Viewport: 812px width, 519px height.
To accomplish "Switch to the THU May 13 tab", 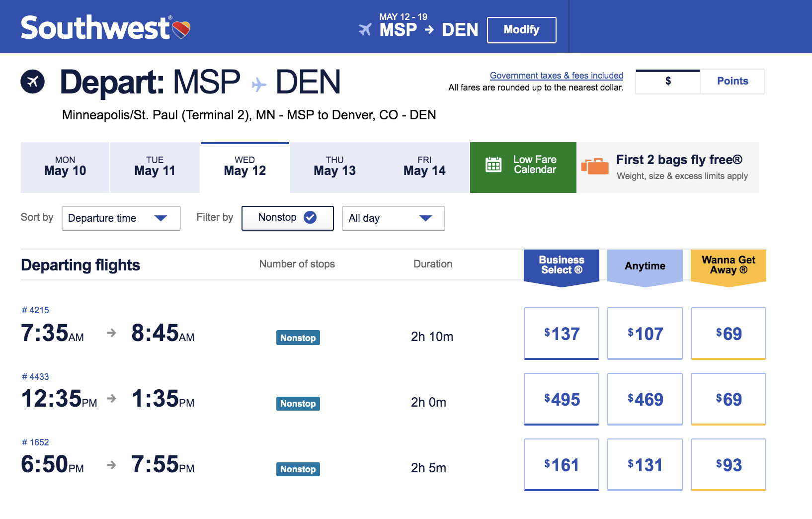I will tap(334, 167).
